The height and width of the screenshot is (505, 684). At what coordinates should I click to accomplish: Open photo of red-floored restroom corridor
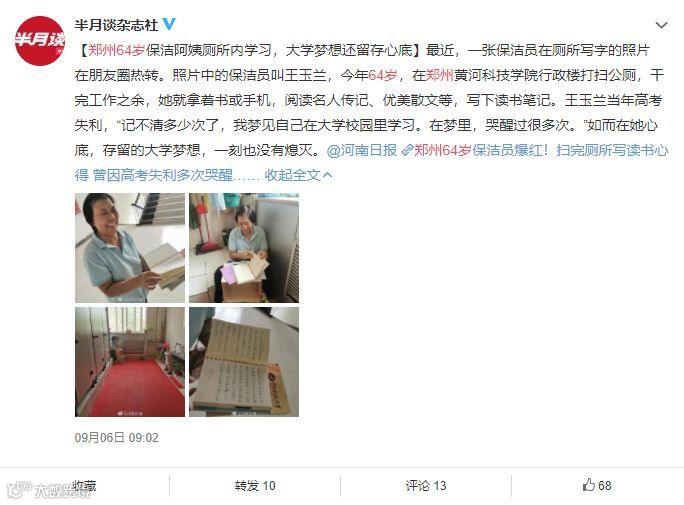click(130, 362)
